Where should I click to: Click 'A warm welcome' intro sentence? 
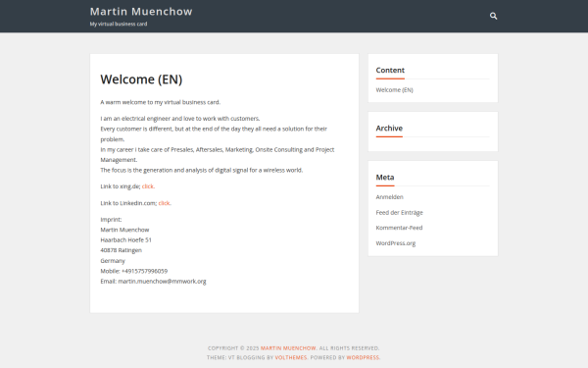point(161,102)
